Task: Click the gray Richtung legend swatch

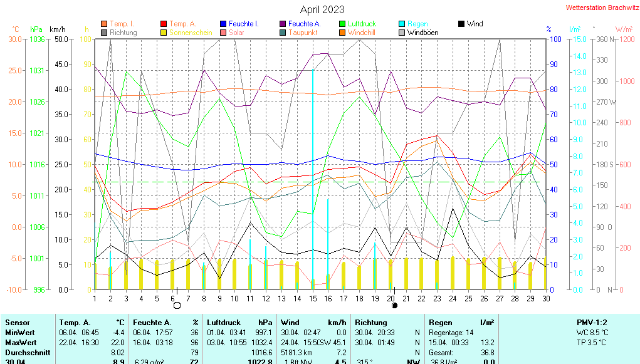Action: [104, 33]
